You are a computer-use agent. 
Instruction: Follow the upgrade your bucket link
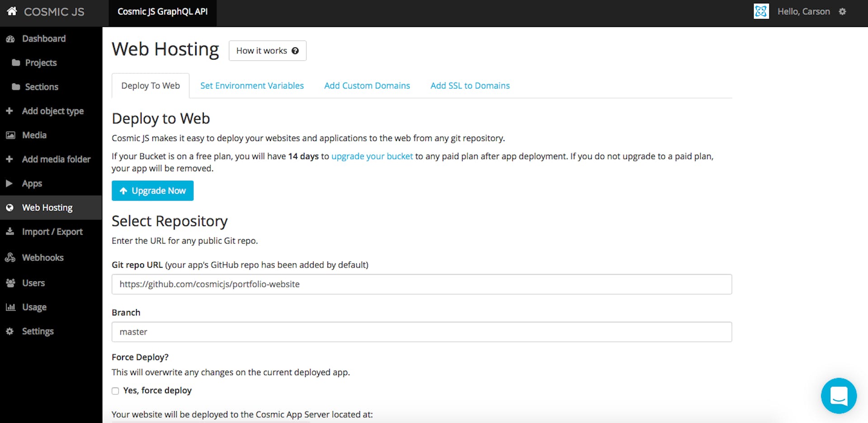point(372,156)
